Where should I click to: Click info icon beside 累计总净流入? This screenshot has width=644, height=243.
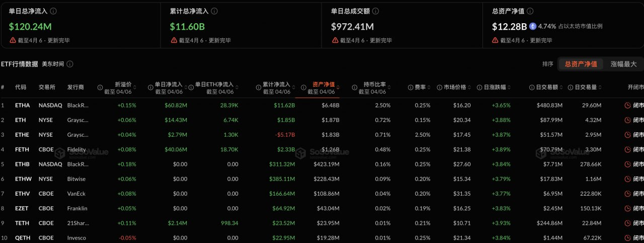point(214,11)
